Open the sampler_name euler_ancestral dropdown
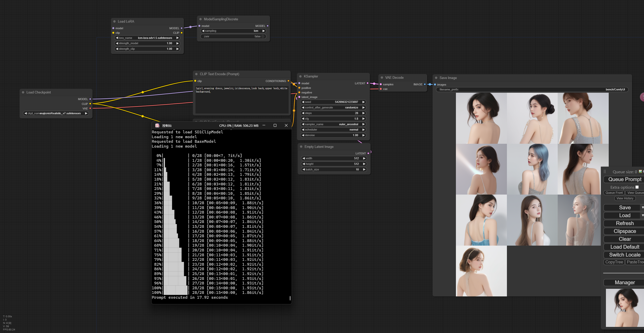 333,124
